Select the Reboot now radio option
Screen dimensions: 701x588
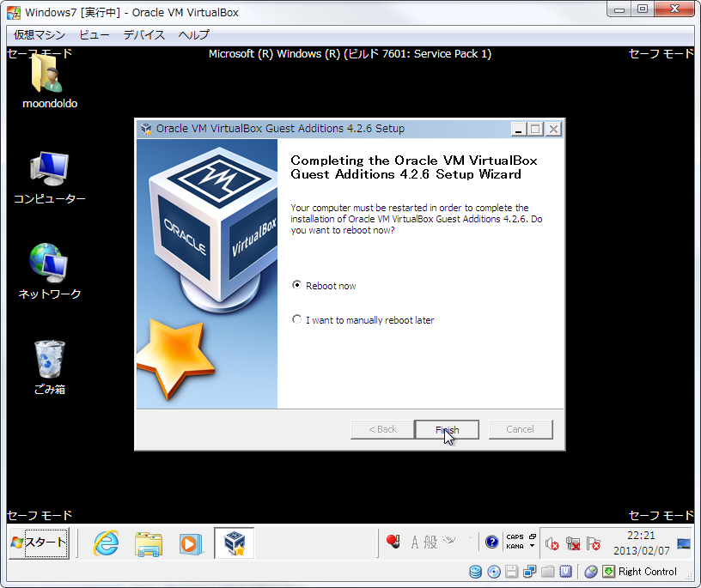[x=297, y=286]
